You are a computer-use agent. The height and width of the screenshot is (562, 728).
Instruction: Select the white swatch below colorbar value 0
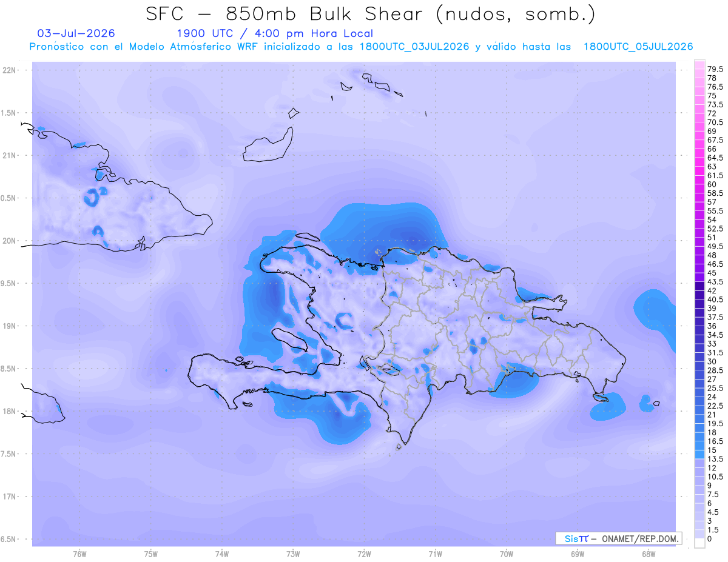pyautogui.click(x=699, y=543)
